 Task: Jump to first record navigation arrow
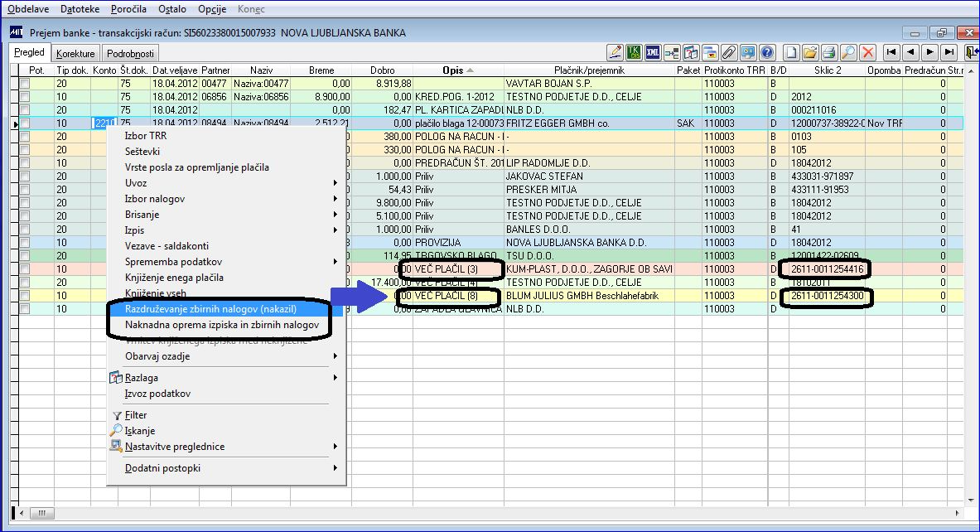point(891,52)
